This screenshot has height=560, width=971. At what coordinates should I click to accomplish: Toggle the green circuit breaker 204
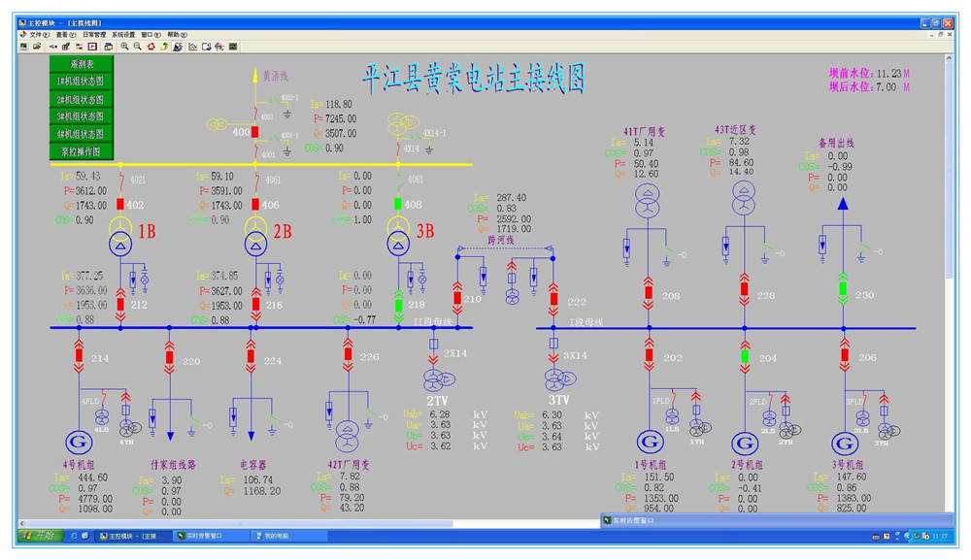click(745, 357)
